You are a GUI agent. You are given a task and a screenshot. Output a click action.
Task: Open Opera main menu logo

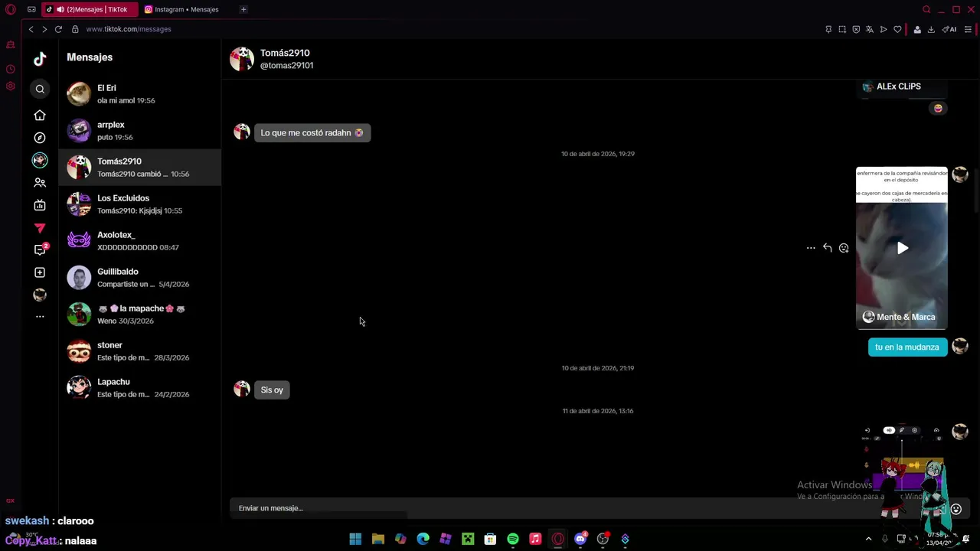[11, 9]
